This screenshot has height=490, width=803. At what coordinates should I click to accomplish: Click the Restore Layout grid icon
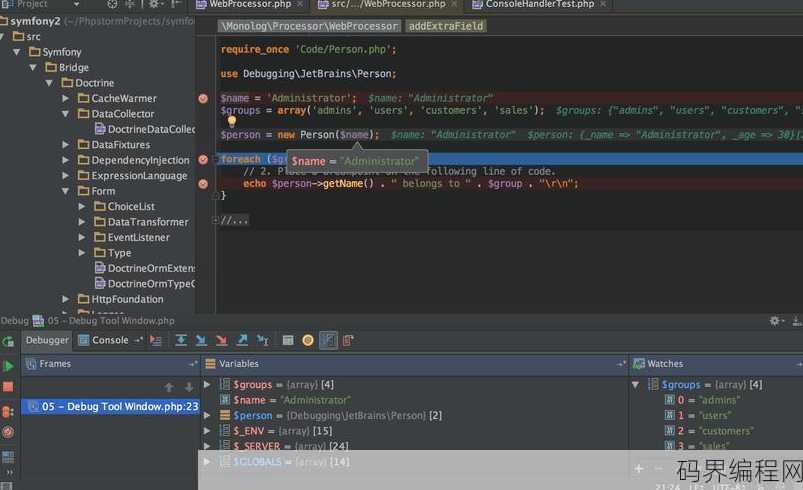(x=8, y=456)
